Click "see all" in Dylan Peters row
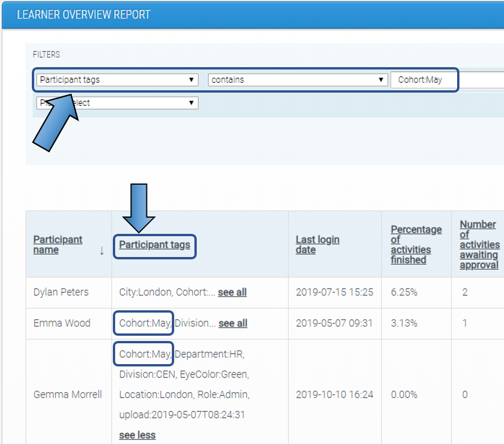This screenshot has height=444, width=504. 232,292
